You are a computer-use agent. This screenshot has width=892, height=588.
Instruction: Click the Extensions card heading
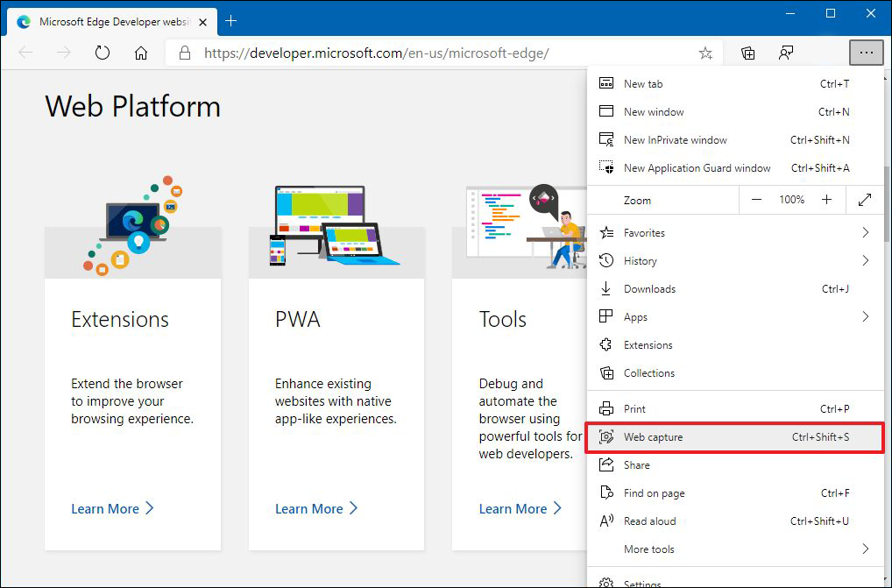pos(120,319)
